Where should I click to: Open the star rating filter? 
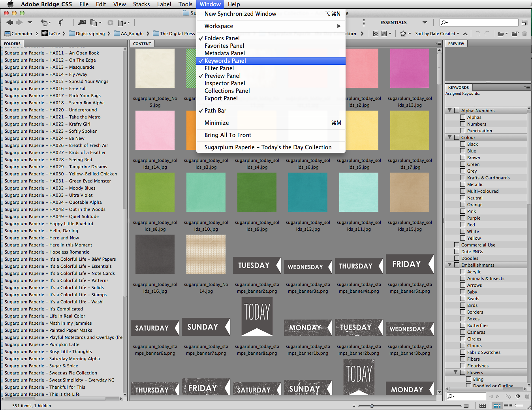406,34
